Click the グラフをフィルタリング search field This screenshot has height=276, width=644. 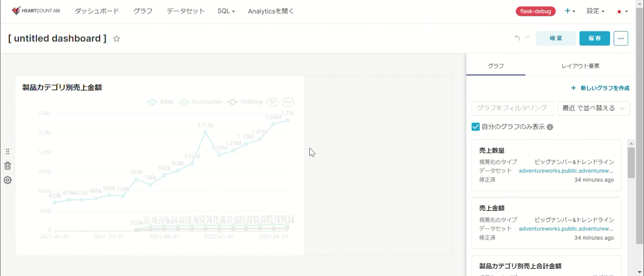pyautogui.click(x=513, y=108)
